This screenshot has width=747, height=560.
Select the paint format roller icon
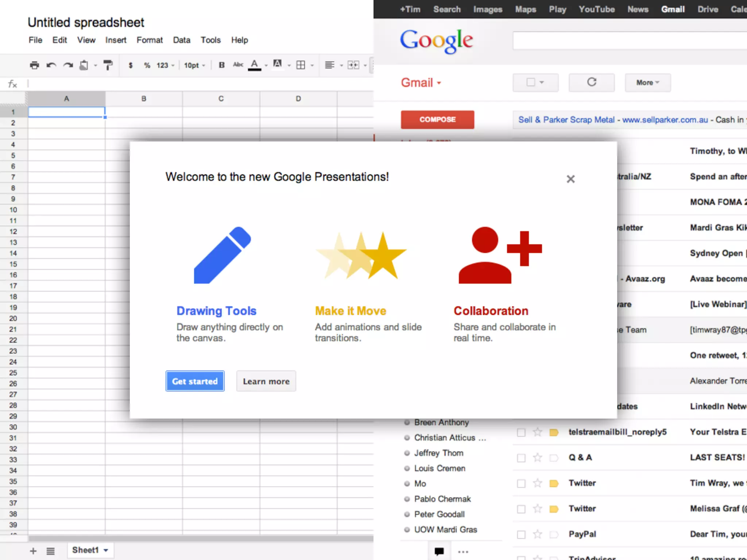(108, 65)
